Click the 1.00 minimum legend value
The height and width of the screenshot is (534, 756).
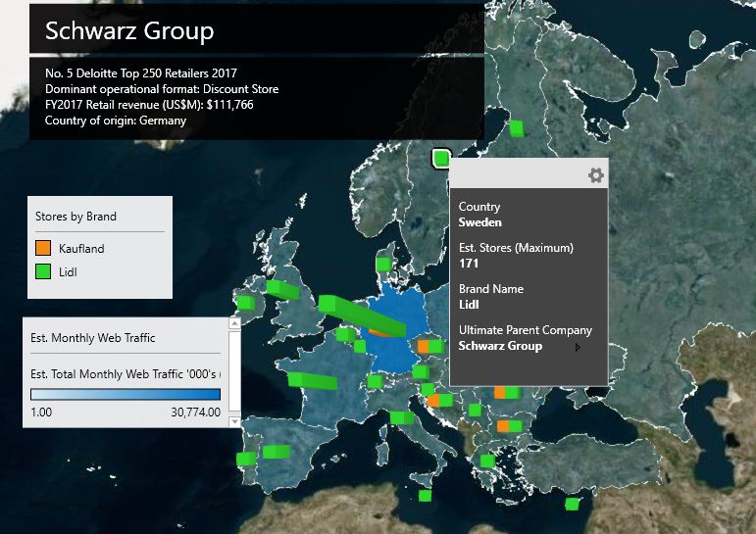tap(41, 413)
